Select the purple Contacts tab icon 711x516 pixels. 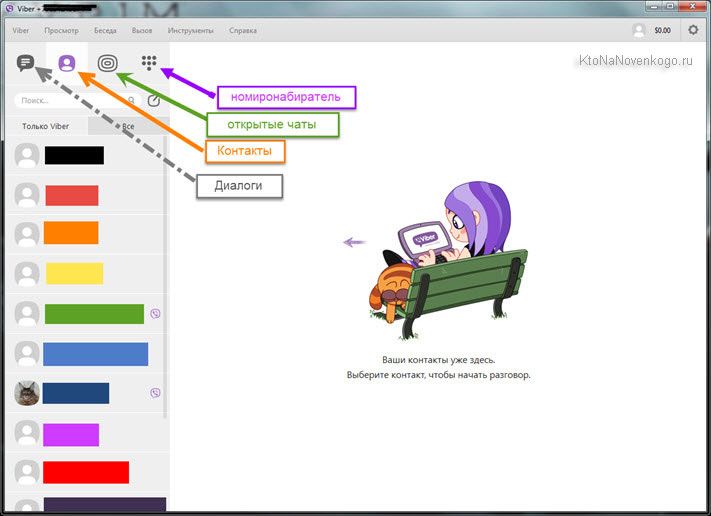coord(66,63)
